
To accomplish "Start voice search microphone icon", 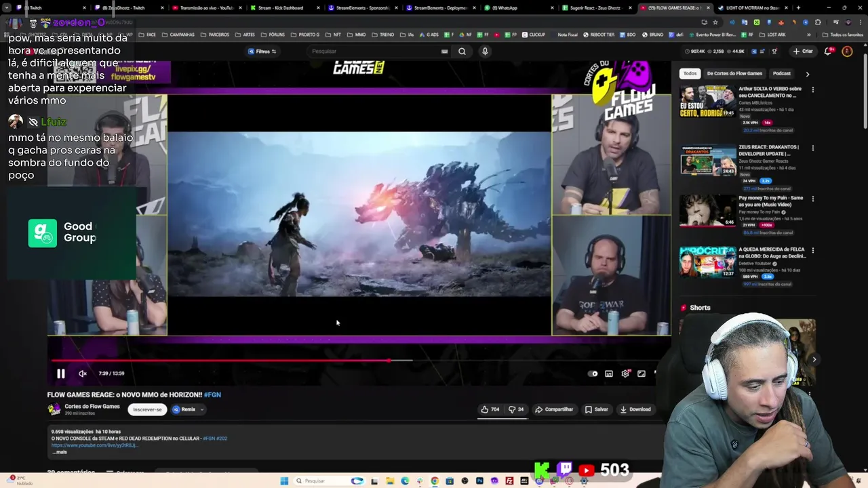I will [485, 51].
